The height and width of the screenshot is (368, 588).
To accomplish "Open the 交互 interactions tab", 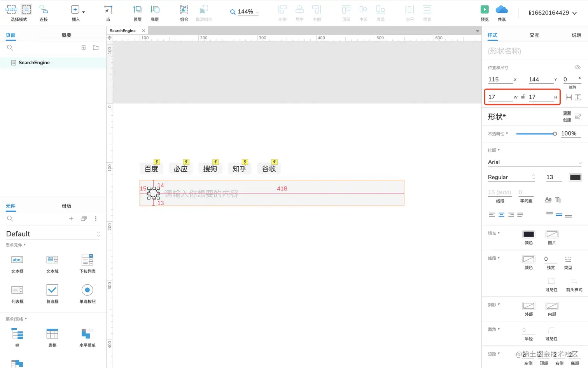I will [x=534, y=35].
